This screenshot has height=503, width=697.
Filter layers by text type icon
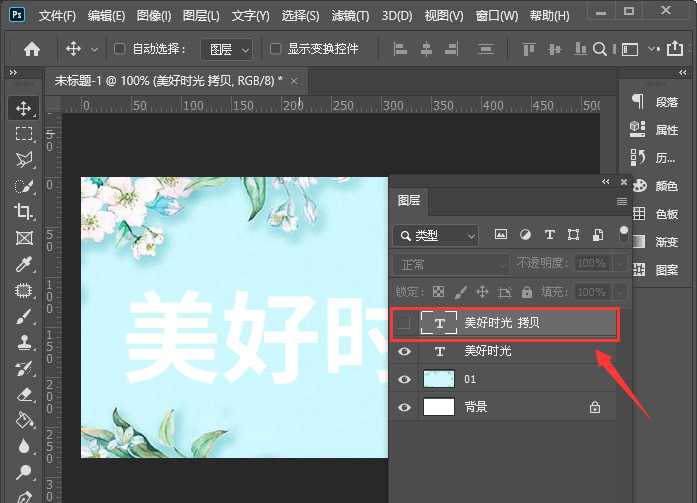[x=549, y=235]
